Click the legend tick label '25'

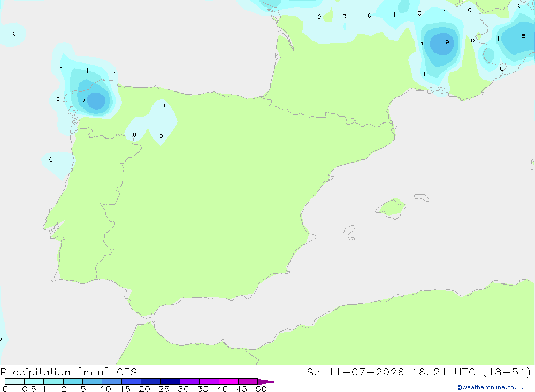pos(164,389)
